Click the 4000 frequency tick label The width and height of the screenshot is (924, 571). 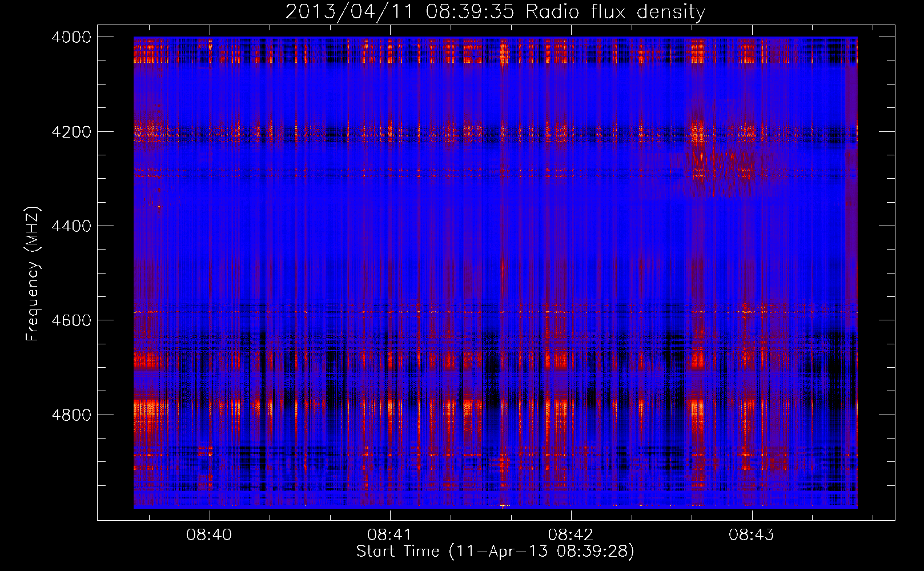tap(71, 37)
